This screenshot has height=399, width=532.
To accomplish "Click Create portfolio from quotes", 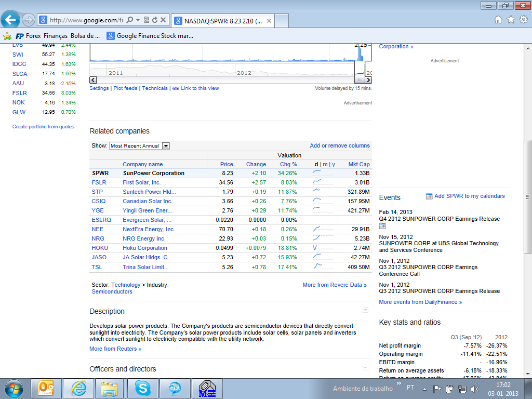I will tap(43, 127).
